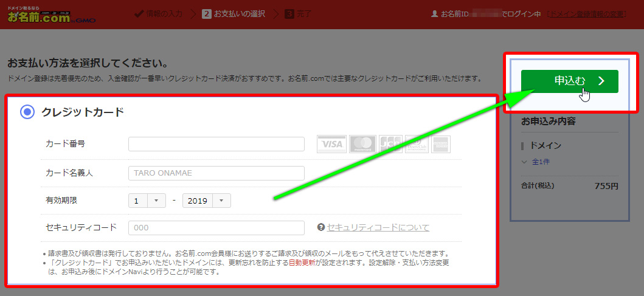Image resolution: width=644 pixels, height=296 pixels.
Task: Click step 3 完了 in progress bar
Action: pos(298,13)
